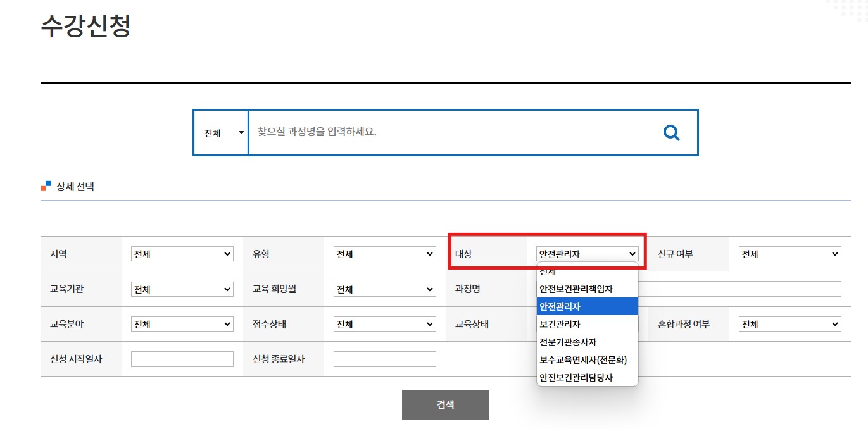Image resolution: width=868 pixels, height=429 pixels.
Task: Choose 안전보건관리책임자 from the open list
Action: click(x=587, y=288)
